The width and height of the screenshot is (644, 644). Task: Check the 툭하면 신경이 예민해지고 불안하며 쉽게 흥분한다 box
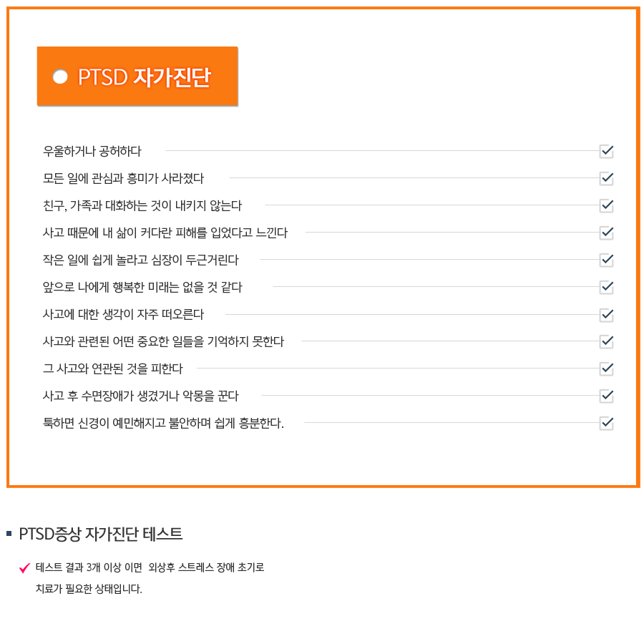606,423
